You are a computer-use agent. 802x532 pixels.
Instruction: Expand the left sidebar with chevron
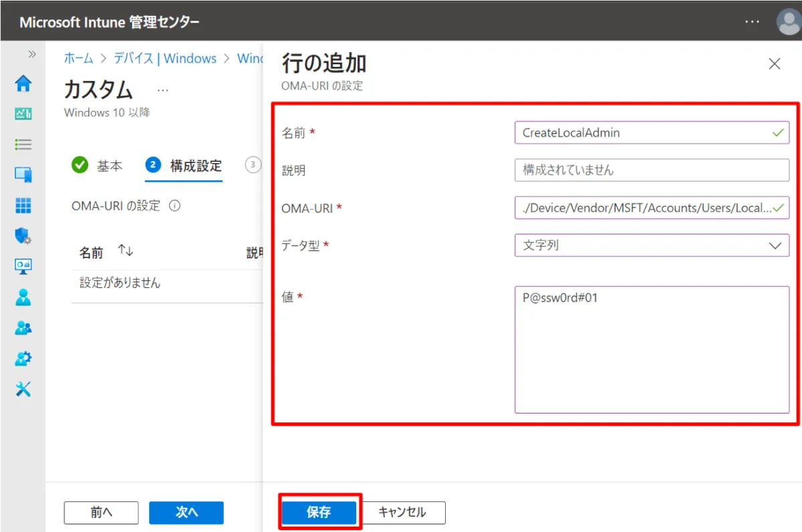click(31, 54)
